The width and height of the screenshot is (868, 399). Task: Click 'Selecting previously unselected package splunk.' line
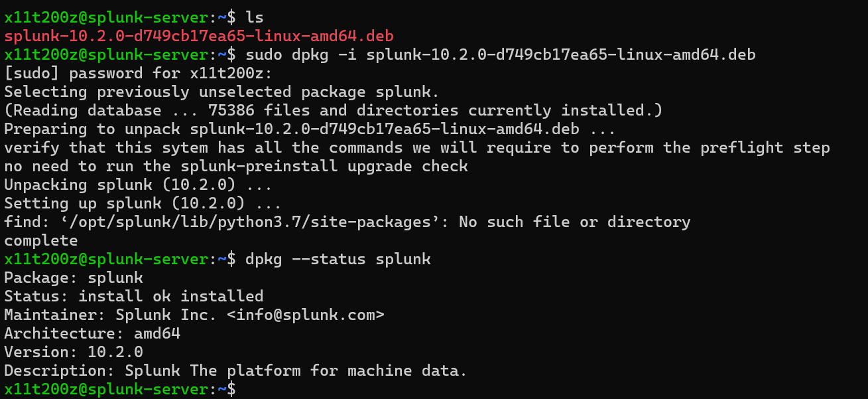tap(221, 91)
